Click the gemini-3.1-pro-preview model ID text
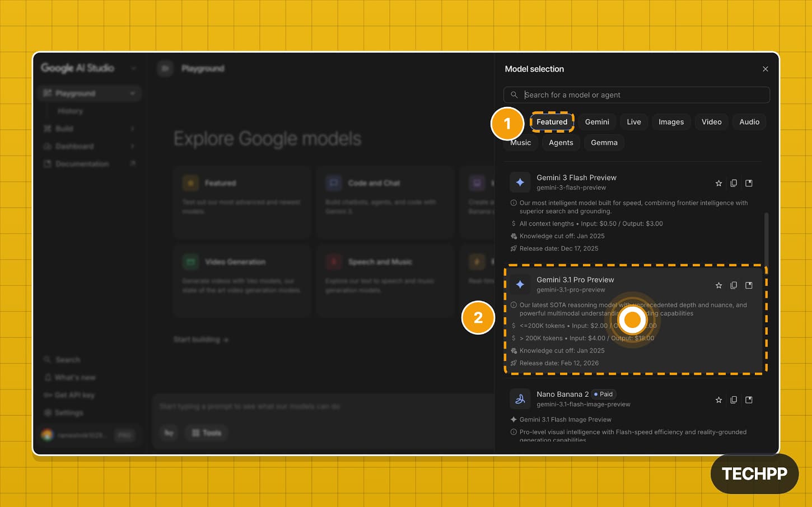This screenshot has width=812, height=507. (571, 290)
